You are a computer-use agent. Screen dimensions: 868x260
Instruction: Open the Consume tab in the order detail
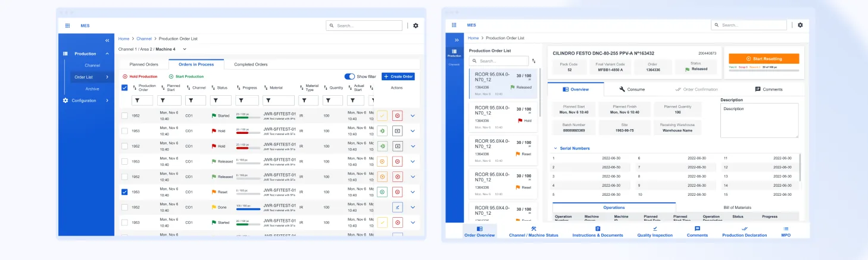[632, 89]
